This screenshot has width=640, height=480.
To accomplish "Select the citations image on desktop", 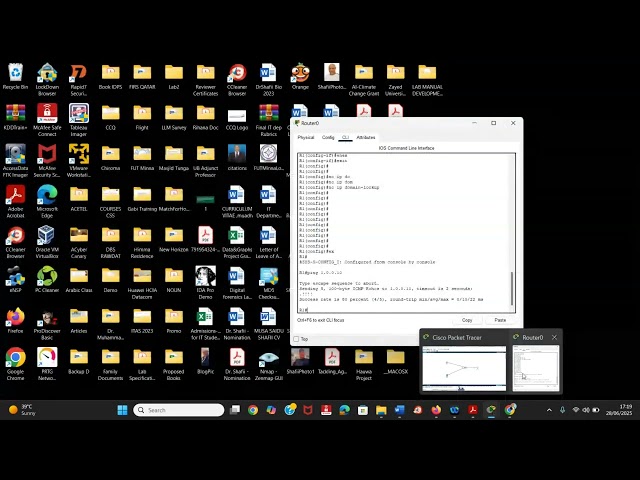I will click(x=237, y=158).
